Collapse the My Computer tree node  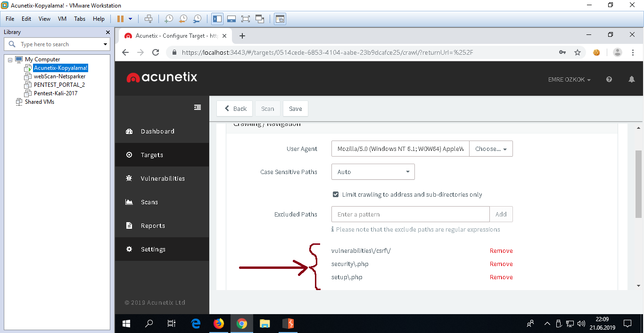(10, 59)
